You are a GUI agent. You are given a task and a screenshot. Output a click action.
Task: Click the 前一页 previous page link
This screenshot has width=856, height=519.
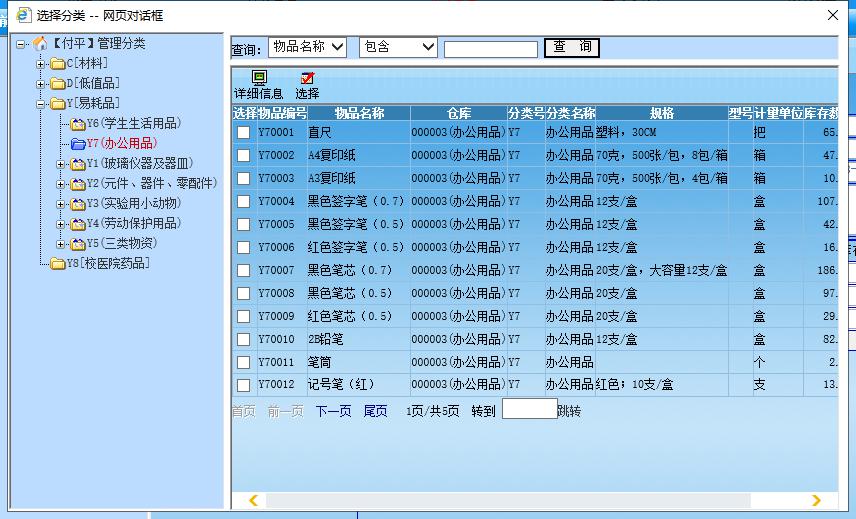tap(286, 411)
